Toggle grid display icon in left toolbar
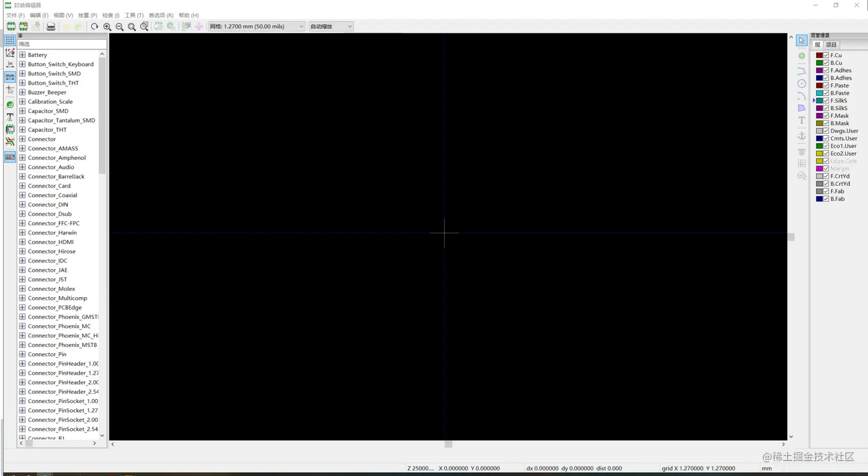868x476 pixels. point(10,40)
